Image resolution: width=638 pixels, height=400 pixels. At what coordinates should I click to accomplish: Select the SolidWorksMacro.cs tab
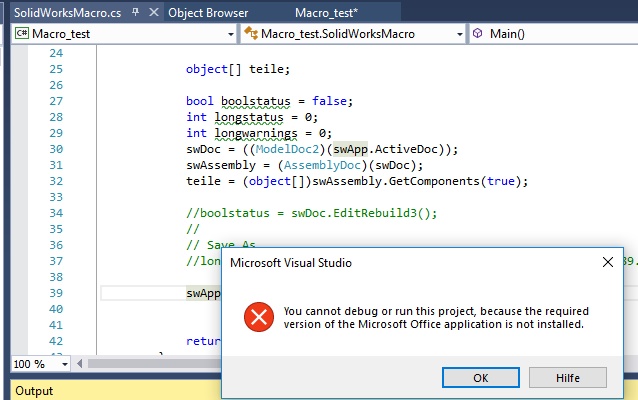tap(68, 13)
